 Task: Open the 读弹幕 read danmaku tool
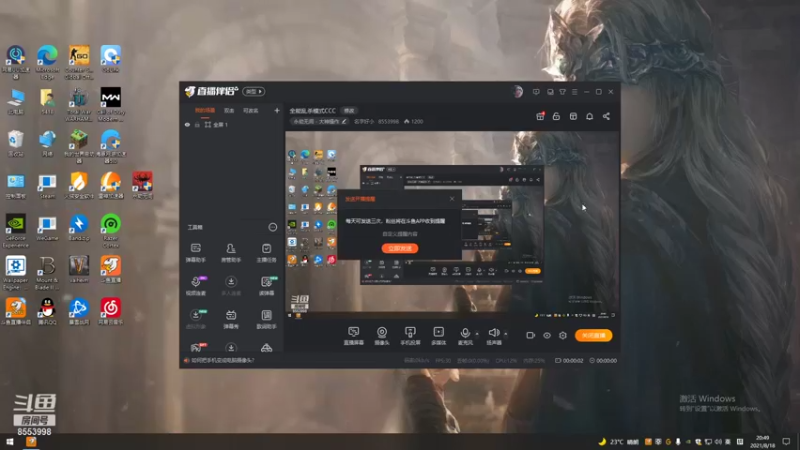[x=266, y=286]
